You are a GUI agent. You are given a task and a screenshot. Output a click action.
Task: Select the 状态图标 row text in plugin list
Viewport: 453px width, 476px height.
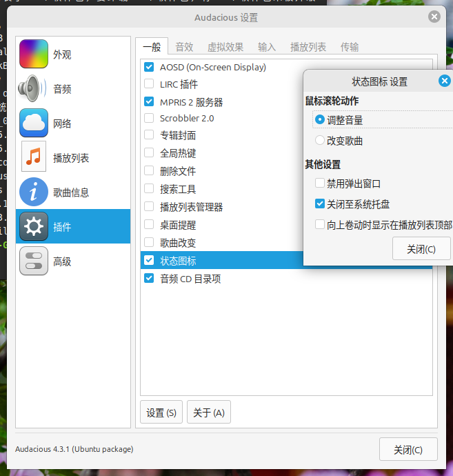(178, 261)
